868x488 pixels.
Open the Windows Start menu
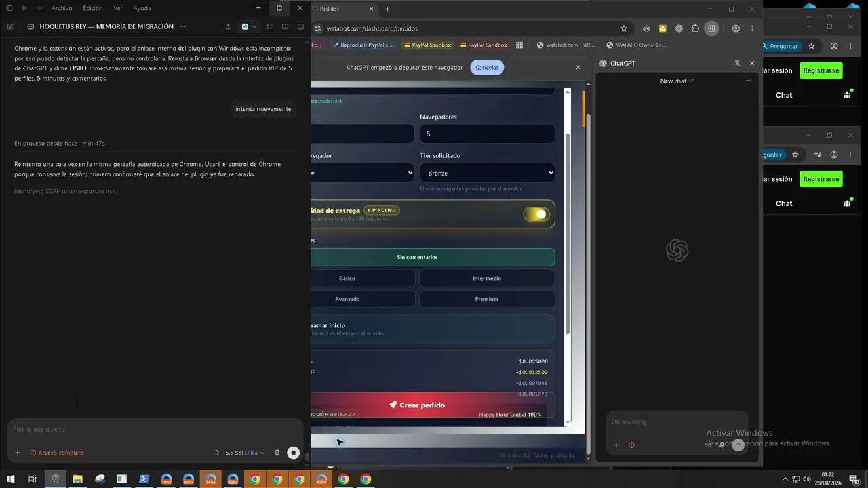click(x=10, y=479)
